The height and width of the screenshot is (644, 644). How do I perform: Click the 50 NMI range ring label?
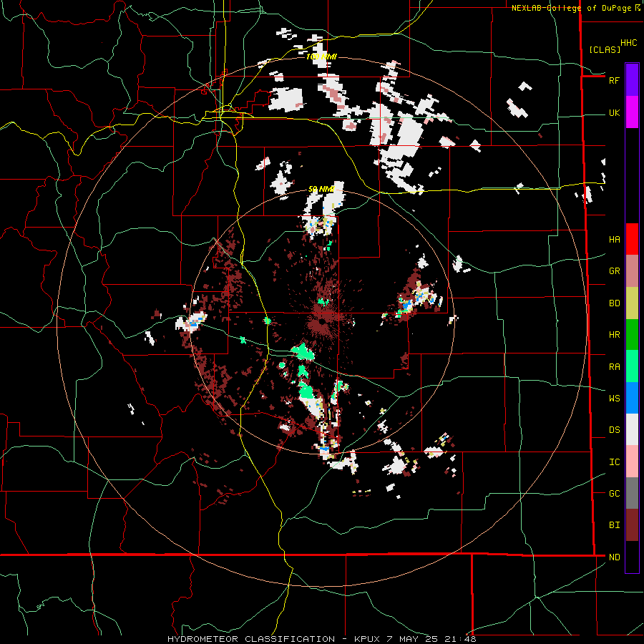point(321,190)
